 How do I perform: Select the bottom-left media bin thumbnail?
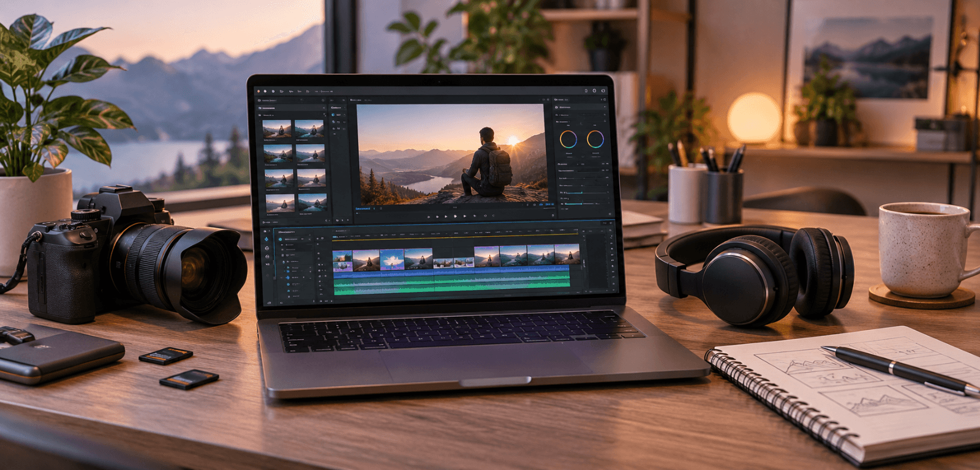[281, 203]
